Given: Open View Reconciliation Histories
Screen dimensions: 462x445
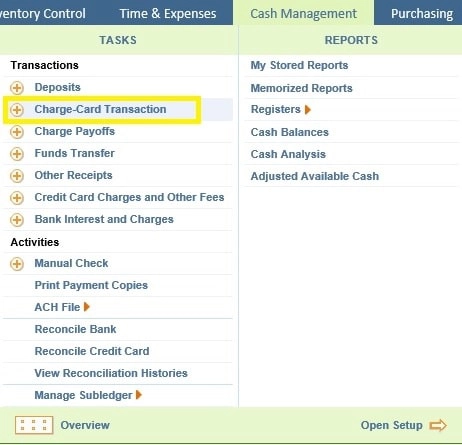Looking at the screenshot, I should tap(111, 373).
